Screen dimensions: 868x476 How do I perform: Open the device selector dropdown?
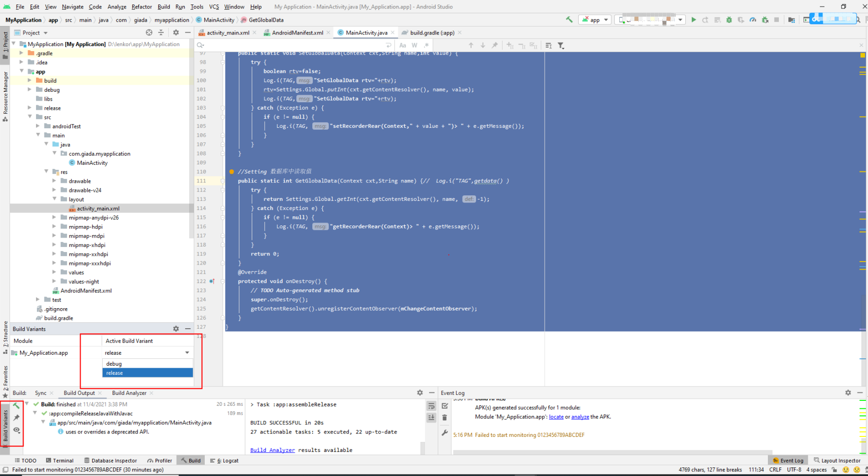point(650,20)
